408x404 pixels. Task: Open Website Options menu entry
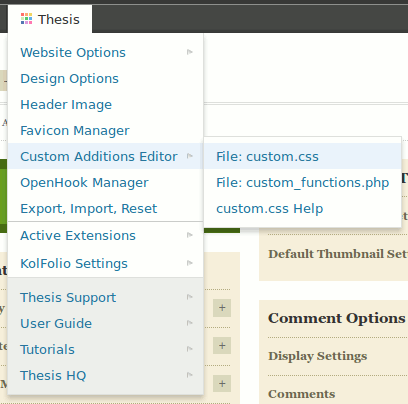point(105,52)
